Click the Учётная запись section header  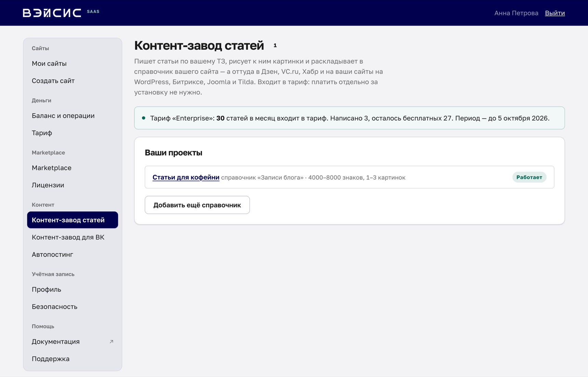(53, 274)
